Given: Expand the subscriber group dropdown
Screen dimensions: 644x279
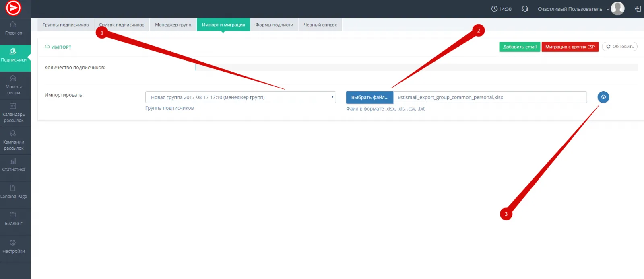Looking at the screenshot, I should [240, 97].
